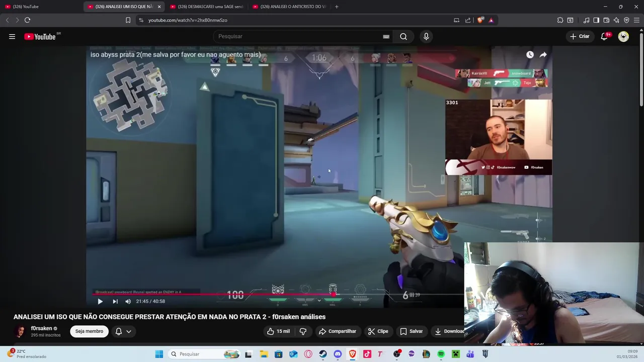Open Brave Leo AI sparkle icon
This screenshot has height=362, width=644.
(x=616, y=20)
